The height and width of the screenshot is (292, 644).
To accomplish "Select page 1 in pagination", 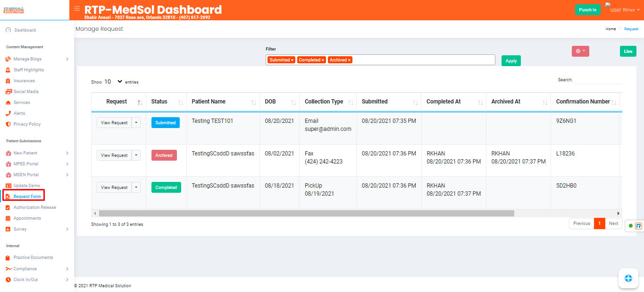I will (x=600, y=223).
